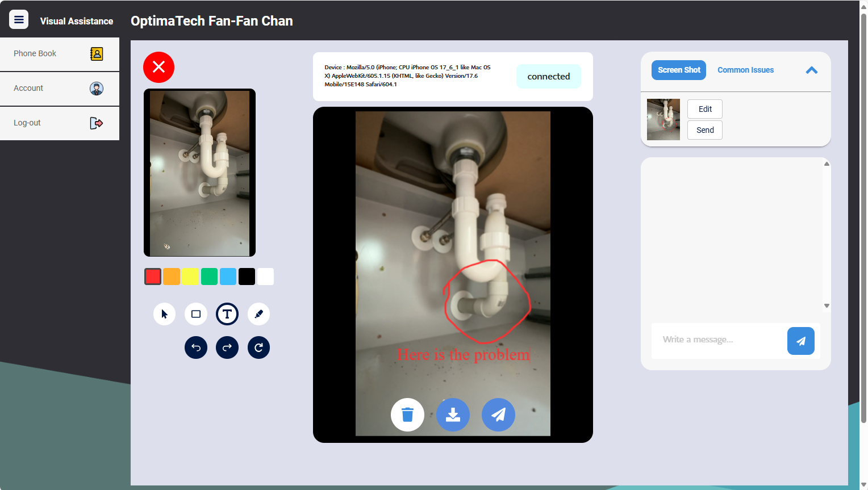Collapse the screenshot panel chevron
This screenshot has width=868, height=490.
pos(812,70)
